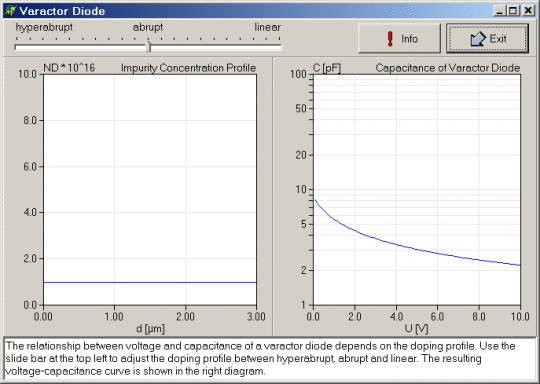The width and height of the screenshot is (540, 384).
Task: Click the 'Impurity Concentration Profile' chart title
Action: pos(188,68)
